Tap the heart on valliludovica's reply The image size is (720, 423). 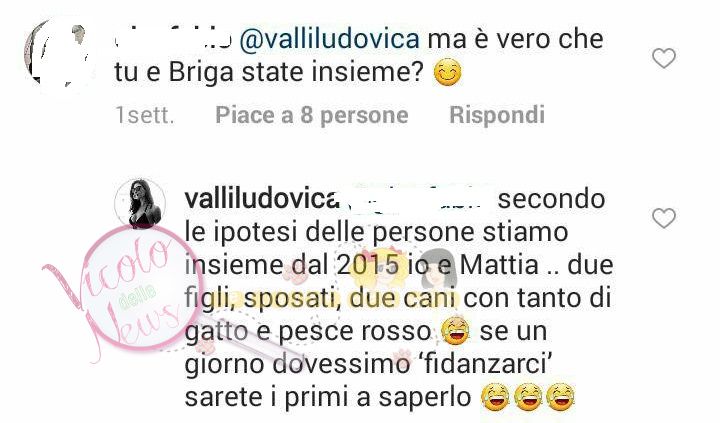[x=664, y=218]
